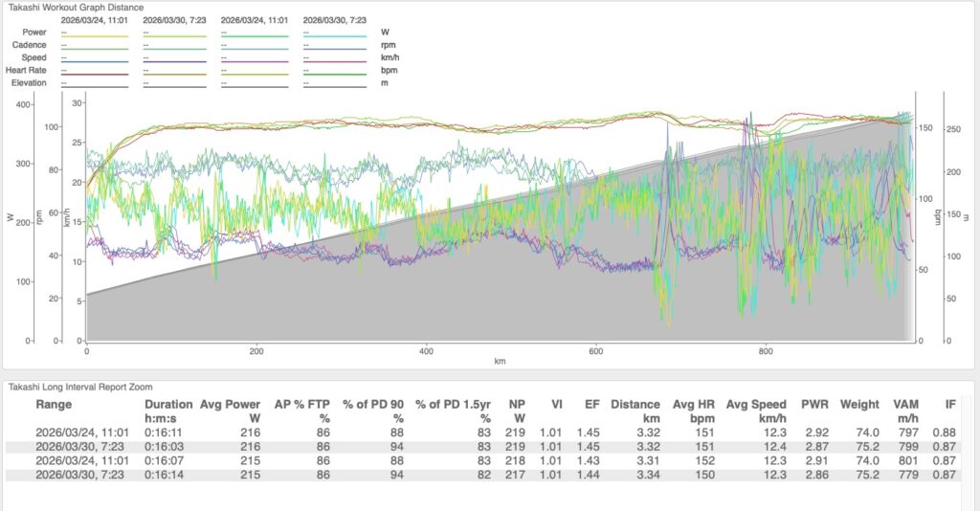Click the Distance column header

coord(635,405)
